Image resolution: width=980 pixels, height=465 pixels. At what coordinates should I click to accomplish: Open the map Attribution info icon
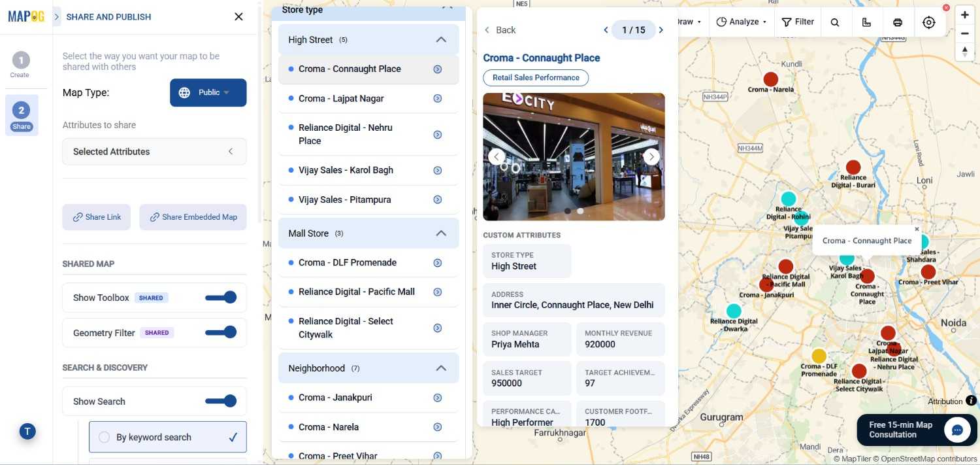coord(971,401)
